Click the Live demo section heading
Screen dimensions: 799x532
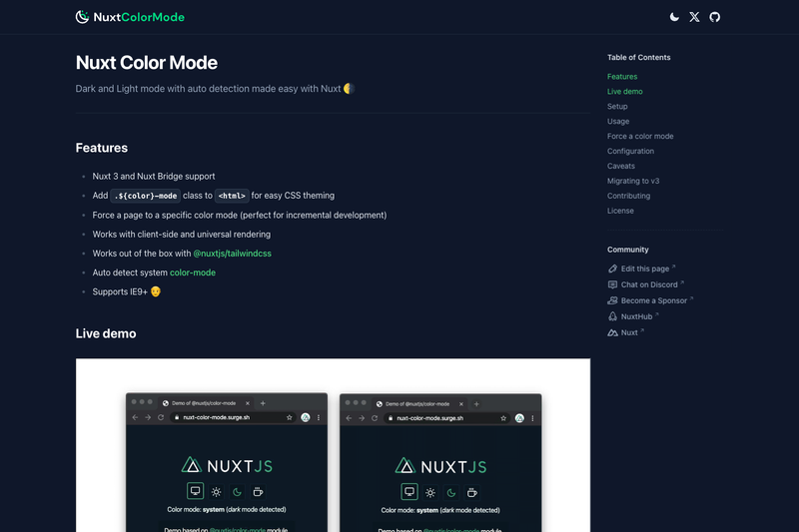coord(106,333)
